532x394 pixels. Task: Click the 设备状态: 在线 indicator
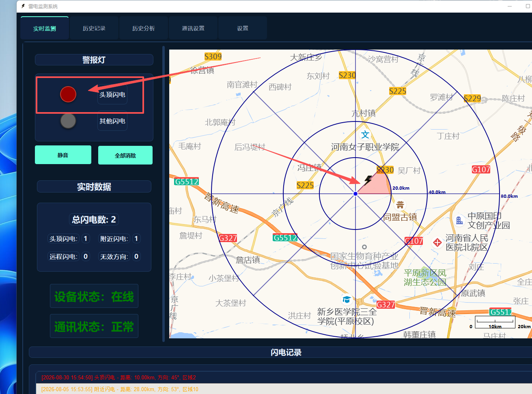(x=94, y=297)
